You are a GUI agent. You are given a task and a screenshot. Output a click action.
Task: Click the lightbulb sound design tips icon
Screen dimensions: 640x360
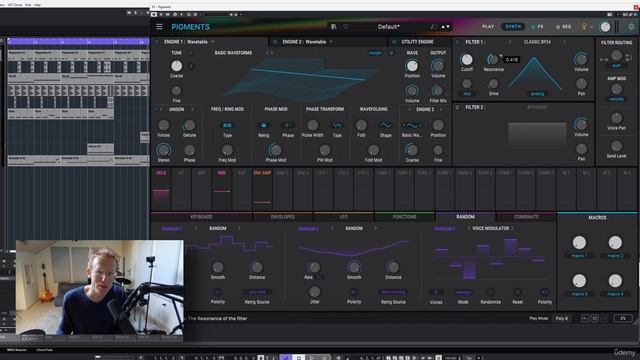pos(584,27)
